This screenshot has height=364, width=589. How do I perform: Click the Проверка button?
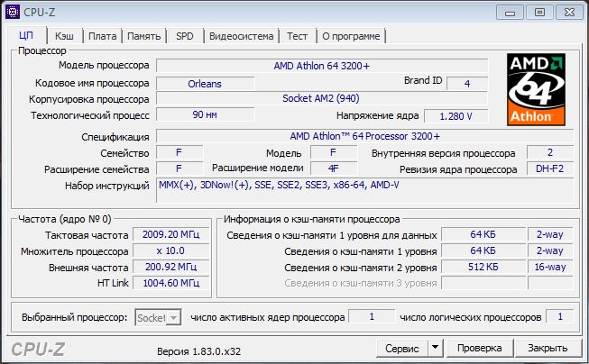tap(479, 349)
